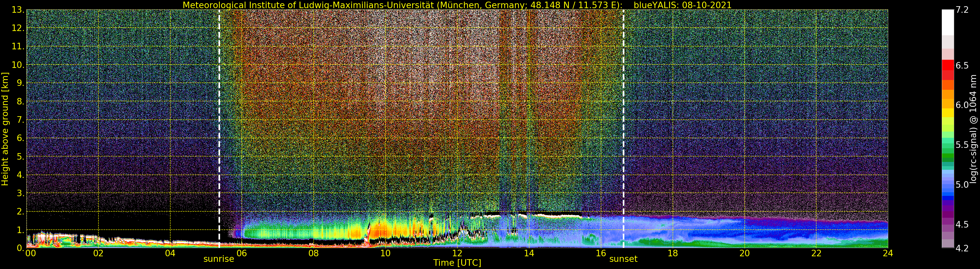Click the 04 UTC time tick label
This screenshot has height=269, width=980.
(x=170, y=253)
